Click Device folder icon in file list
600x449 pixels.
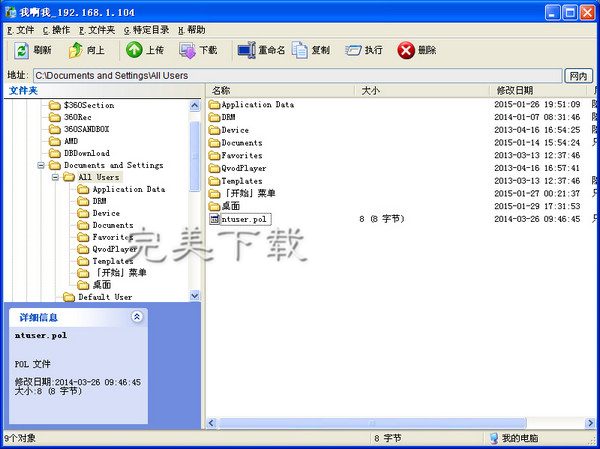[214, 130]
